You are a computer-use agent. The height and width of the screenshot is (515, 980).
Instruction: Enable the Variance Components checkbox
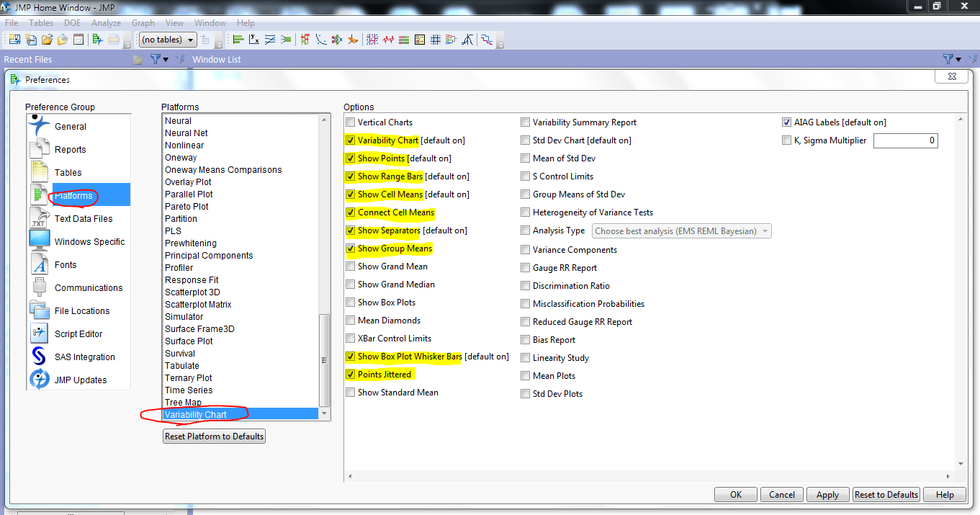tap(526, 250)
